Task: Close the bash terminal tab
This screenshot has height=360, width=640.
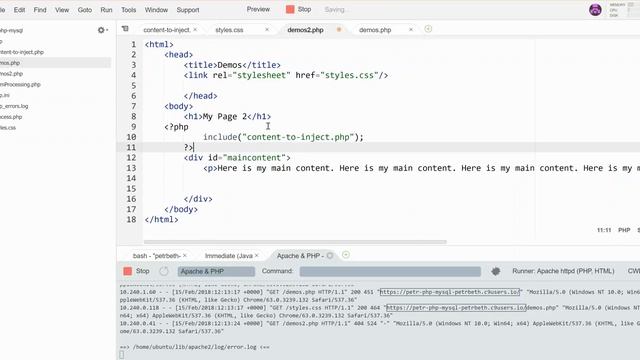Action: tap(185, 256)
